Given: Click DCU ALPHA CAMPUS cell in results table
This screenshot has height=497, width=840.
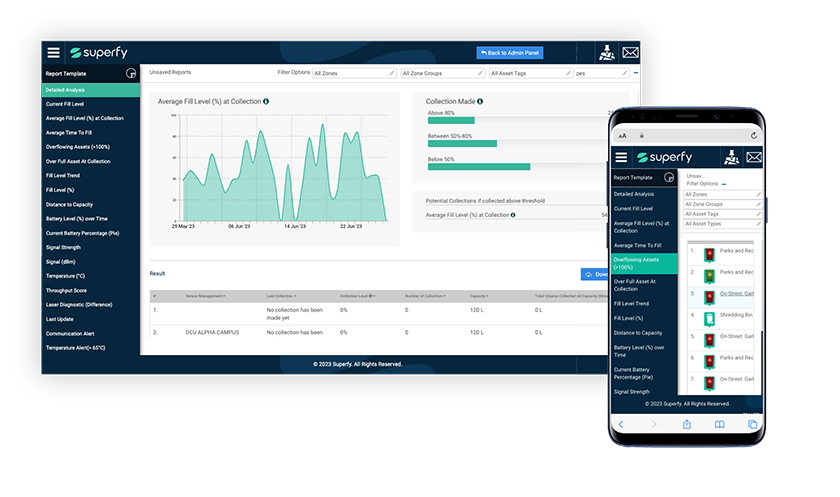Looking at the screenshot, I should point(212,333).
